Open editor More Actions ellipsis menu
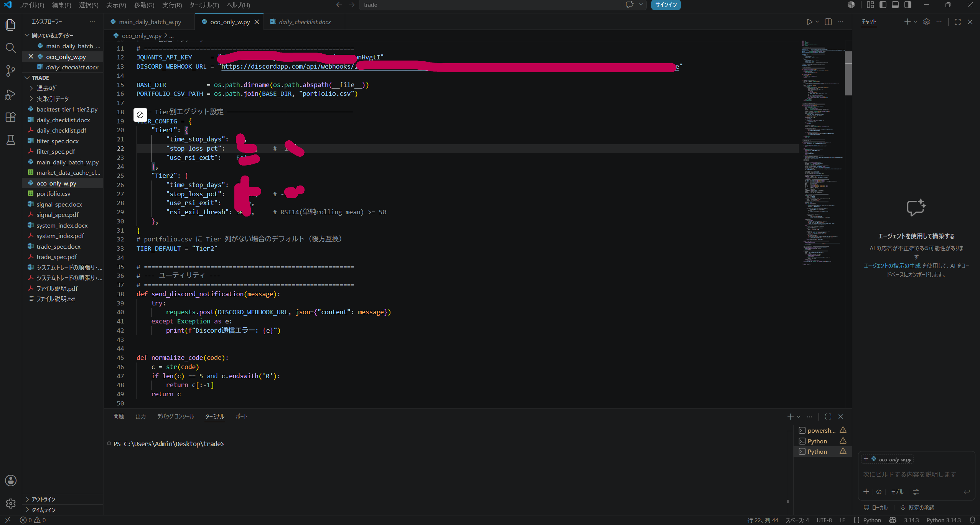The width and height of the screenshot is (980, 525). pos(841,22)
